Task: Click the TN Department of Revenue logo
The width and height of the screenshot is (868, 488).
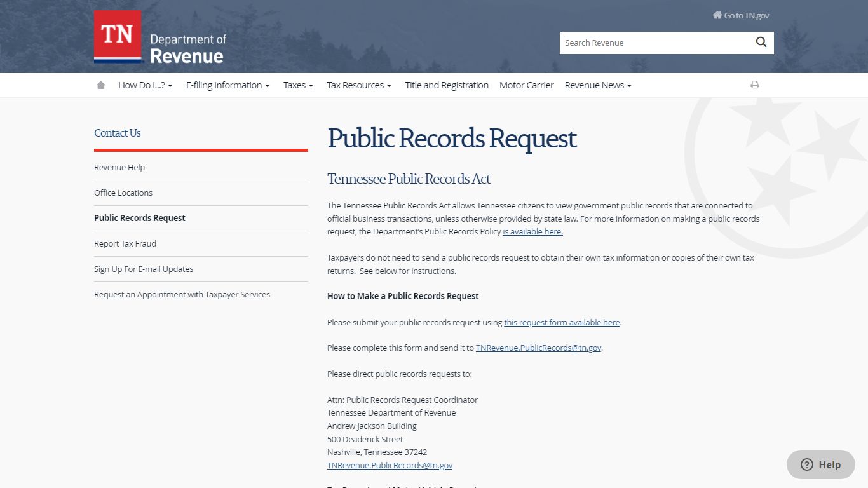Action: pyautogui.click(x=159, y=37)
